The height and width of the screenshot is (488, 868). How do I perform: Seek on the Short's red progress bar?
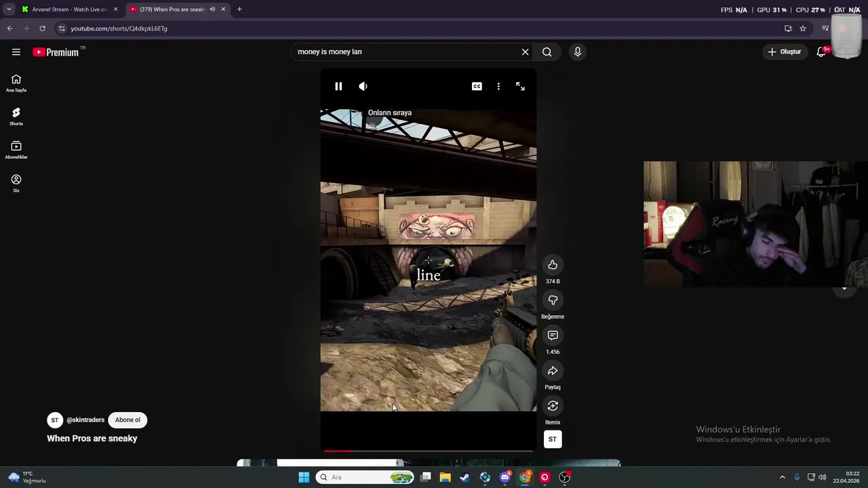click(x=428, y=451)
